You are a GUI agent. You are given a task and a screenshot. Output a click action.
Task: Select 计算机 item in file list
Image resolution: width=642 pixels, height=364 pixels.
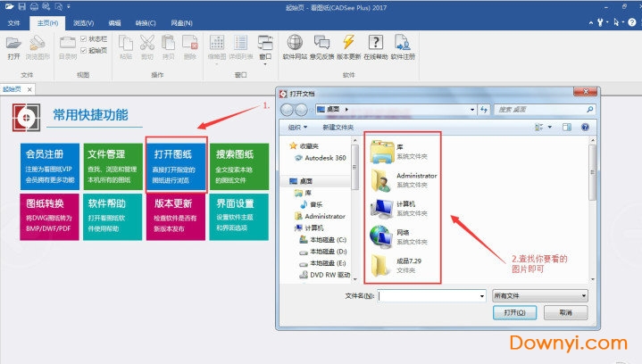399,208
